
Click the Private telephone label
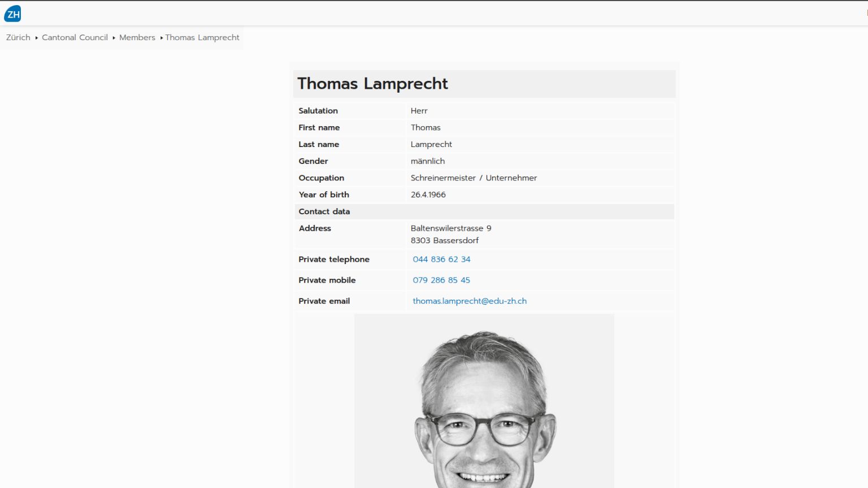click(x=334, y=259)
